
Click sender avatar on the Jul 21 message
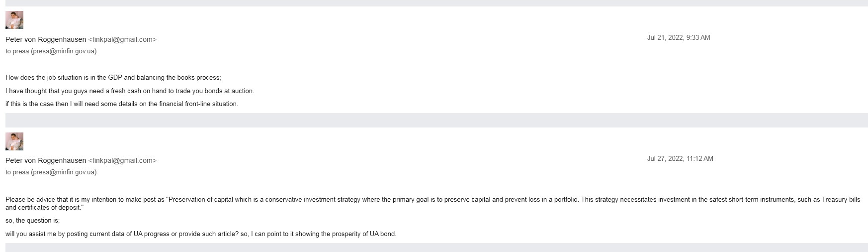(14, 20)
